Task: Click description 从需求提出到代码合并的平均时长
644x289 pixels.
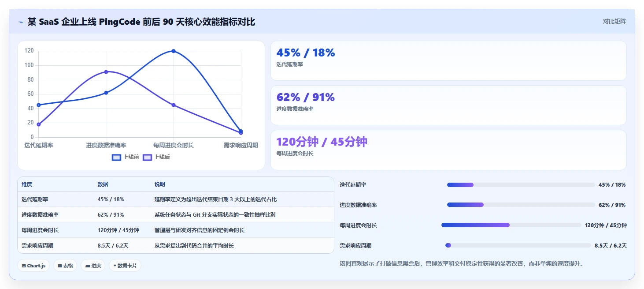Action: pos(194,246)
